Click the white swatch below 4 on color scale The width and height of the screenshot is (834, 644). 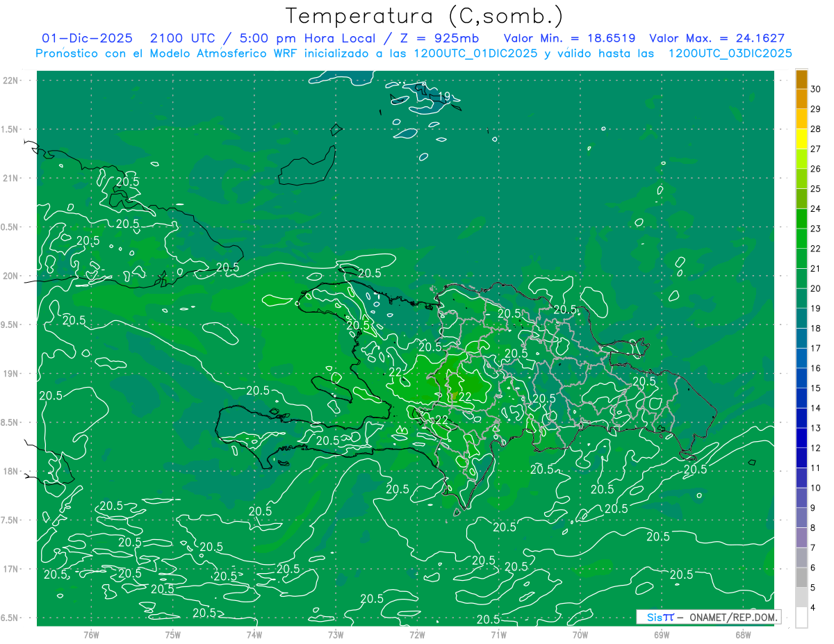(x=801, y=618)
